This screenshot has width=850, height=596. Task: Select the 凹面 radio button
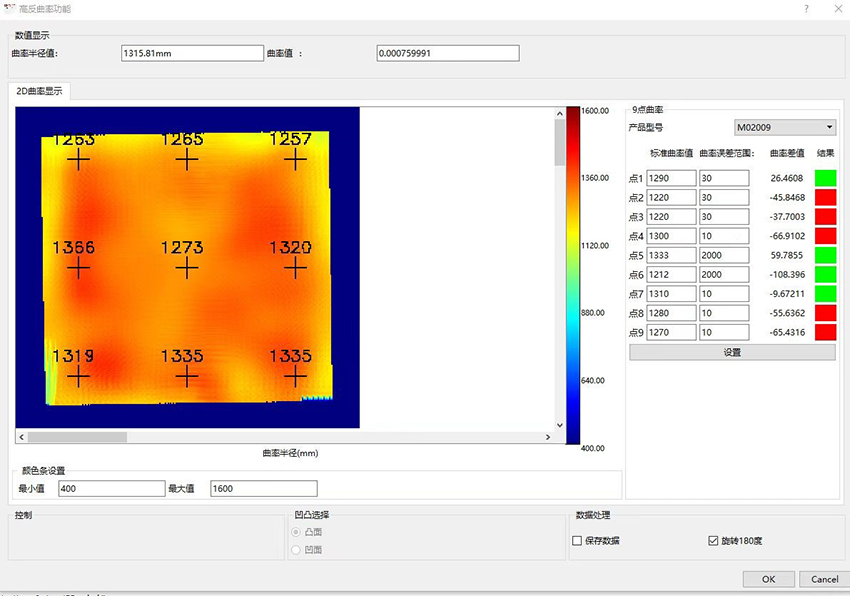coord(296,549)
